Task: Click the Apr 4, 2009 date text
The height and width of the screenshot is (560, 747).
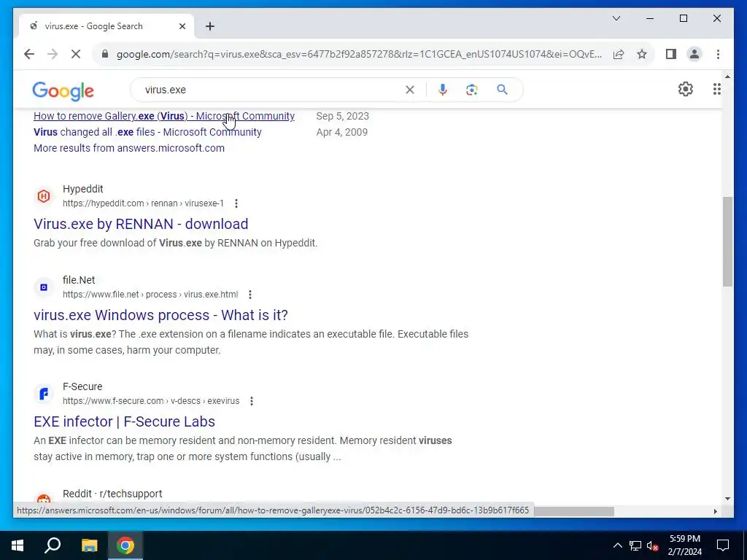Action: 342,132
